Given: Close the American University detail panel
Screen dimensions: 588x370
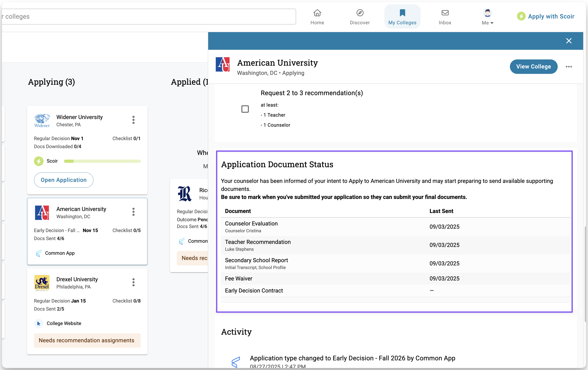Looking at the screenshot, I should [x=569, y=41].
